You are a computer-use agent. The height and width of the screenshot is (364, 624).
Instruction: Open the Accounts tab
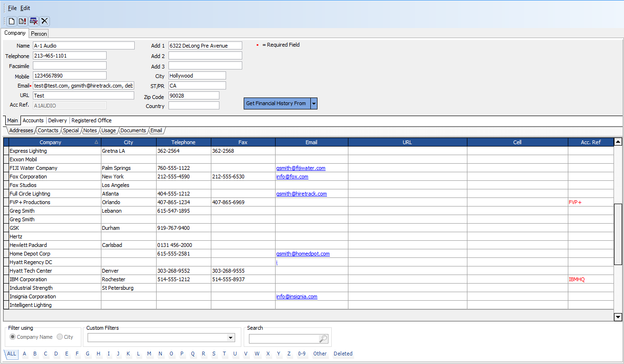click(33, 120)
